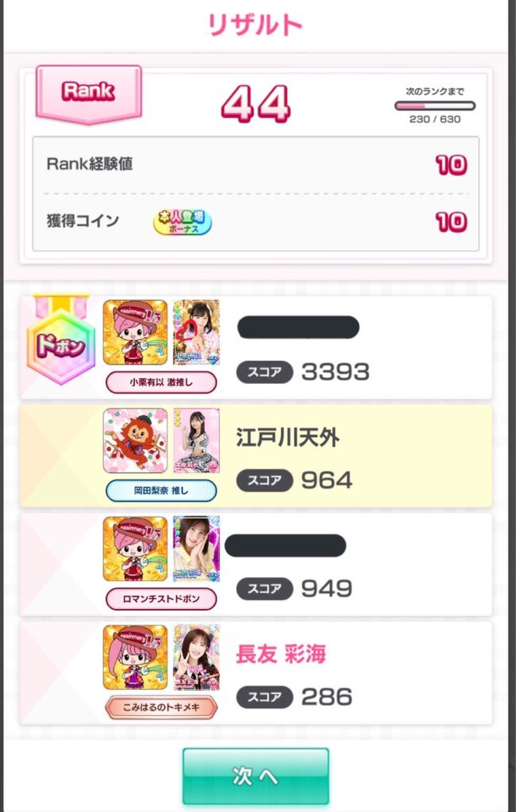Tap the こみはるのトキメキ title tag

(x=161, y=707)
